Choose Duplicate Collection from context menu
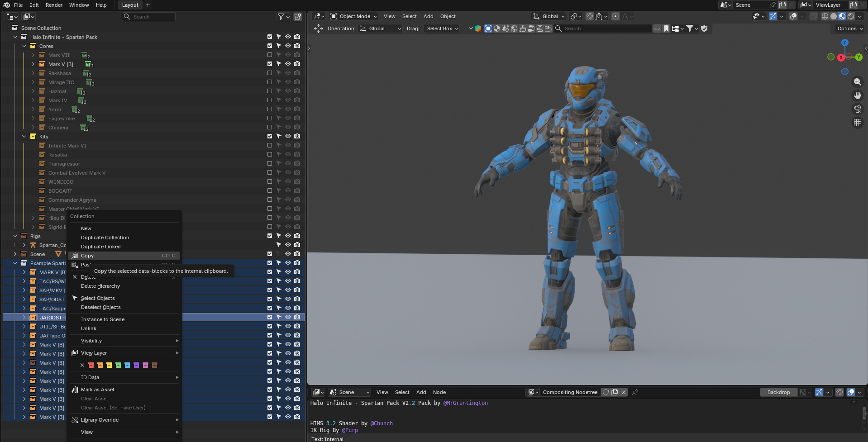868x442 pixels. pyautogui.click(x=105, y=238)
